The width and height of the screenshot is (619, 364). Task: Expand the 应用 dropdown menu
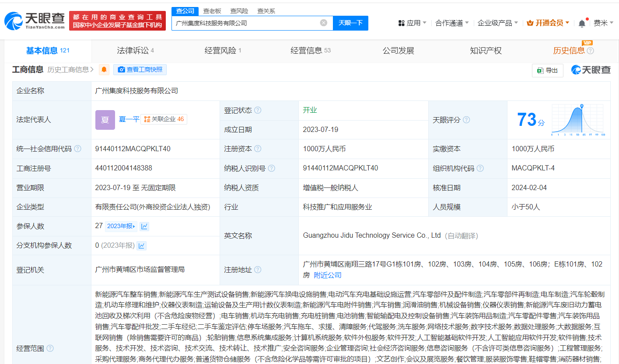[413, 23]
